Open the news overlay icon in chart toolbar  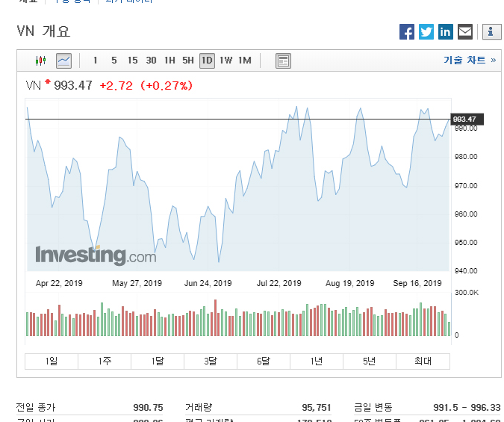coord(283,60)
